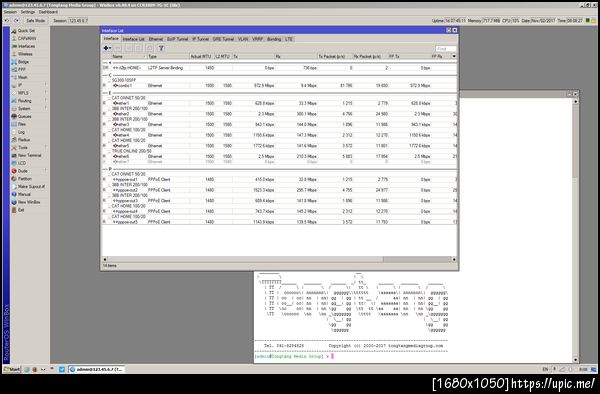The width and height of the screenshot is (600, 394).
Task: Click the Enable checkmark in Interface List toolbar
Action: click(129, 48)
